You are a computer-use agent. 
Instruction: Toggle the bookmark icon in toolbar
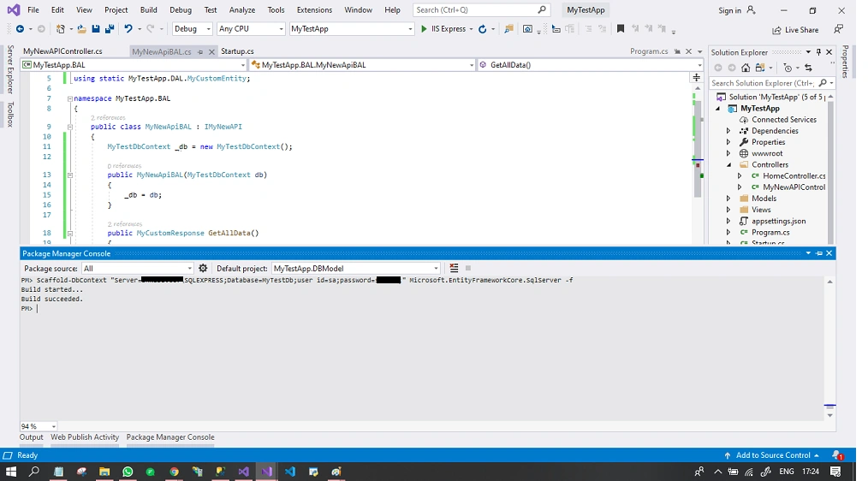[621, 29]
